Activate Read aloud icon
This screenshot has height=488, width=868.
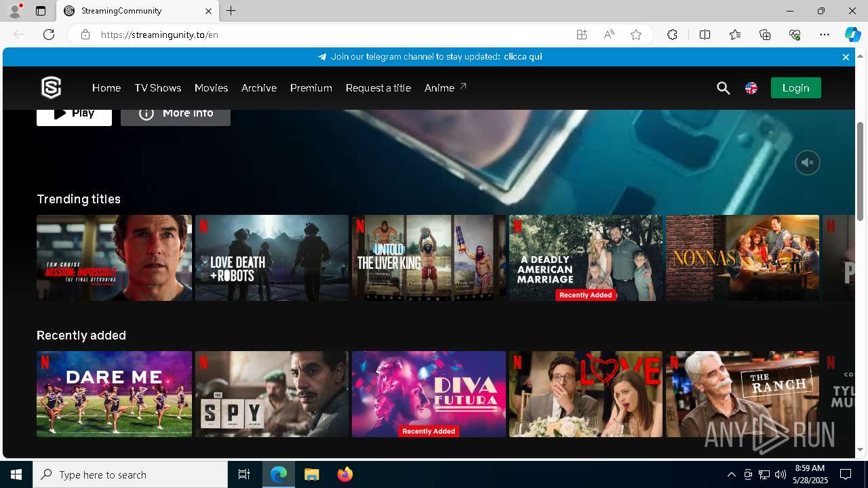(x=609, y=35)
